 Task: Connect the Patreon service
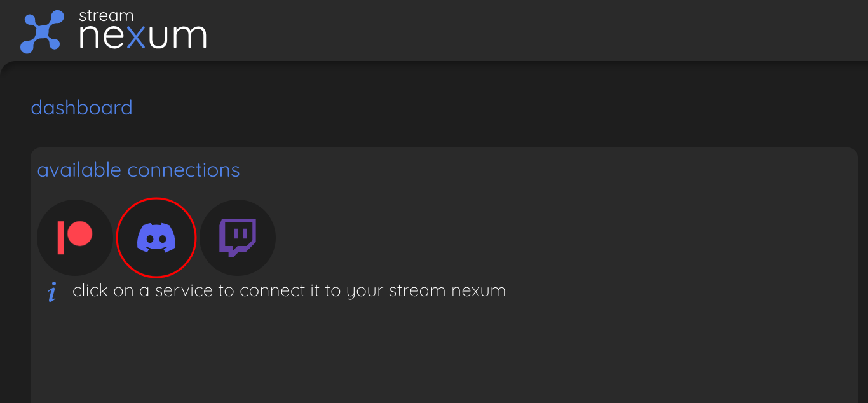click(x=75, y=238)
